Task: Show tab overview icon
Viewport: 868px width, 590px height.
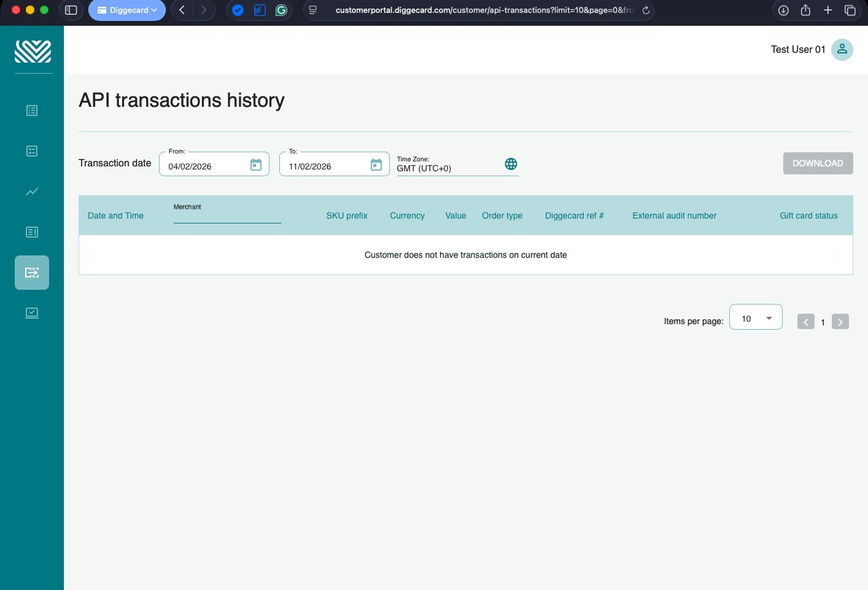Action: coord(850,10)
